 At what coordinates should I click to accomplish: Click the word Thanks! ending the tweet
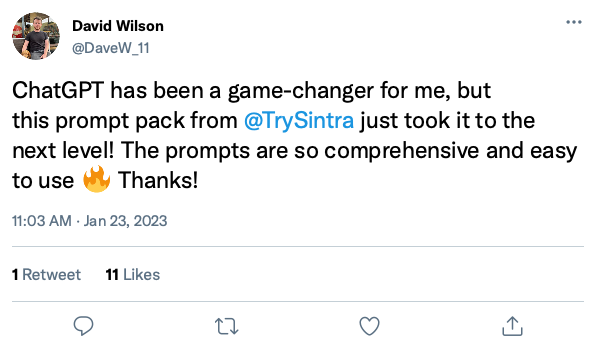coord(158,180)
